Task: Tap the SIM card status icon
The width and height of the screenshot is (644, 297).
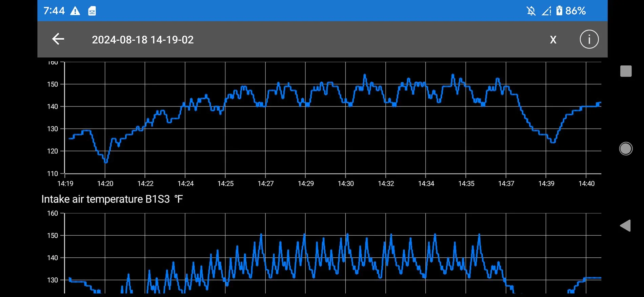Action: pos(92,11)
